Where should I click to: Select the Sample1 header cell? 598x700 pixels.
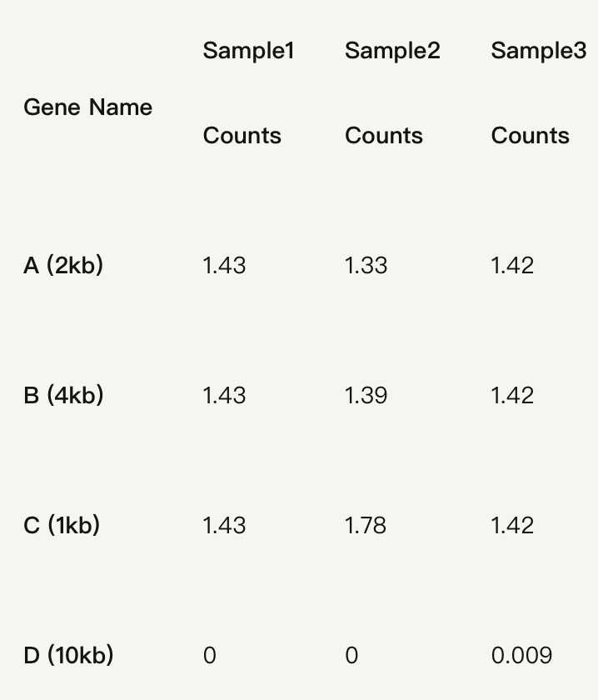pos(248,51)
